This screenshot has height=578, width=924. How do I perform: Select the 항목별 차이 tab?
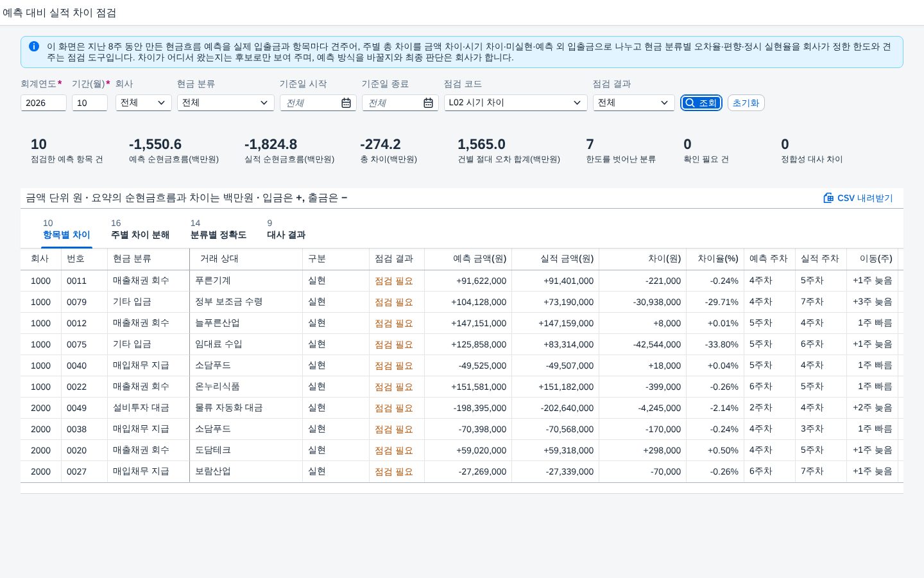(x=67, y=229)
